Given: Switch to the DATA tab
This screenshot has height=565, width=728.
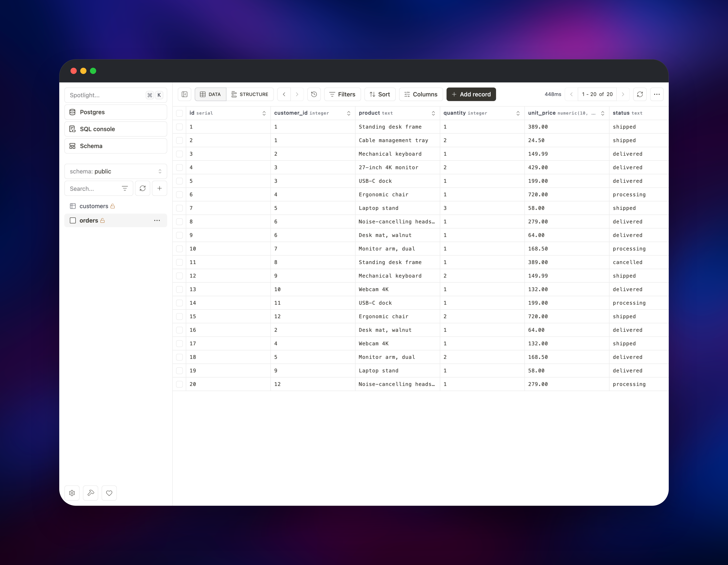Looking at the screenshot, I should [210, 94].
